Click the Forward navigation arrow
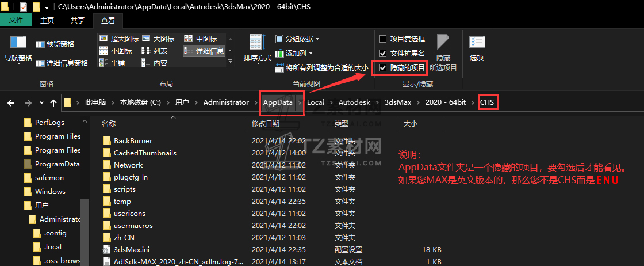Viewport: 644px width, 266px height. tap(28, 103)
